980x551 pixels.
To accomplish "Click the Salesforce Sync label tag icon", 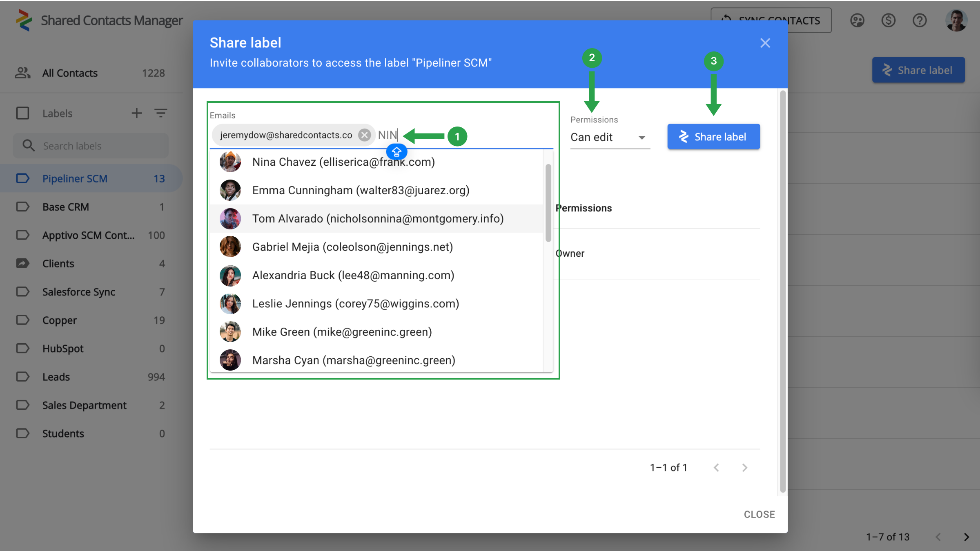I will [23, 291].
